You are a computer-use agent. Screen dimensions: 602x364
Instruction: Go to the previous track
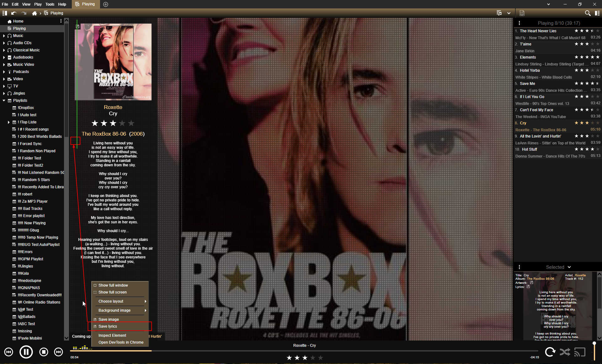coord(9,352)
